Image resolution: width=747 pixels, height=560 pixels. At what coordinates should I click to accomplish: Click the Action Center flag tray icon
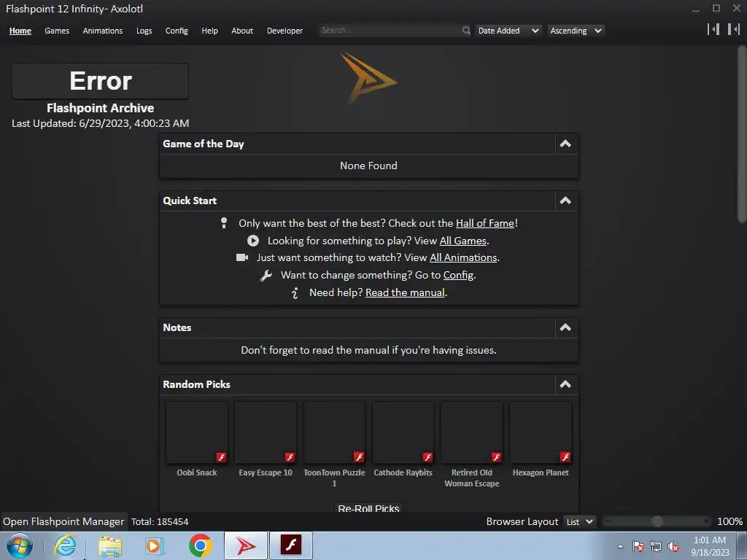click(638, 546)
